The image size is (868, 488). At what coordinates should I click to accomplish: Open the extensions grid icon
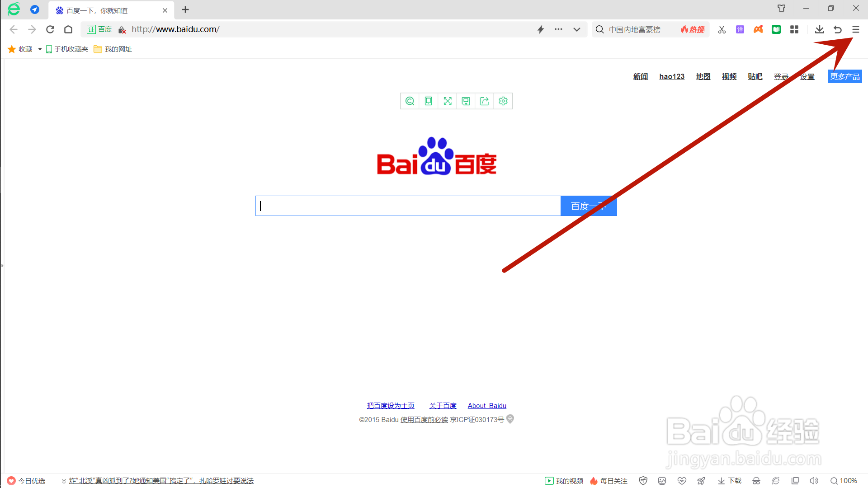point(794,29)
